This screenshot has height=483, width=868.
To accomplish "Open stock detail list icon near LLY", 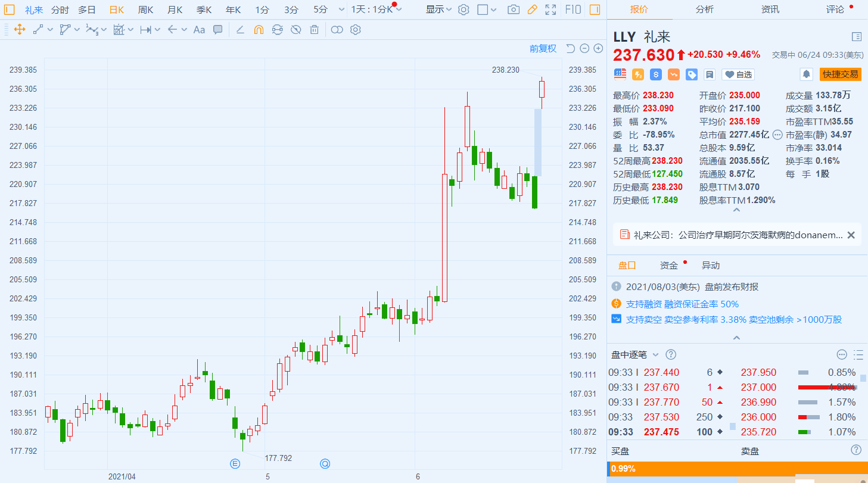I will click(857, 36).
